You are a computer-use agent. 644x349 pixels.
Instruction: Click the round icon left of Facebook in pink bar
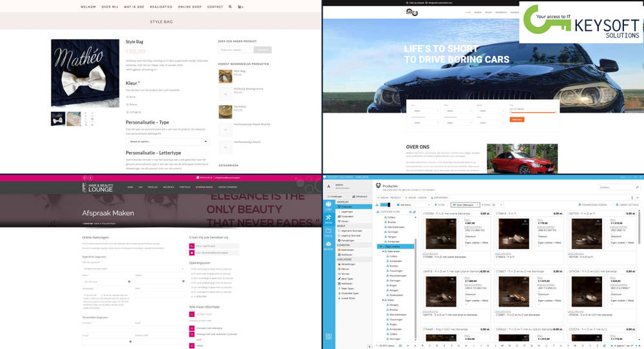pos(84,178)
